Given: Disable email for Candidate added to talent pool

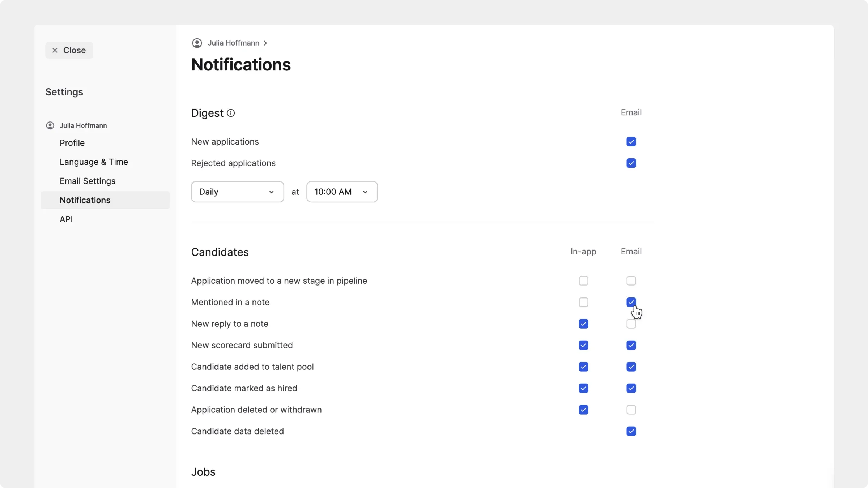Looking at the screenshot, I should click(631, 367).
